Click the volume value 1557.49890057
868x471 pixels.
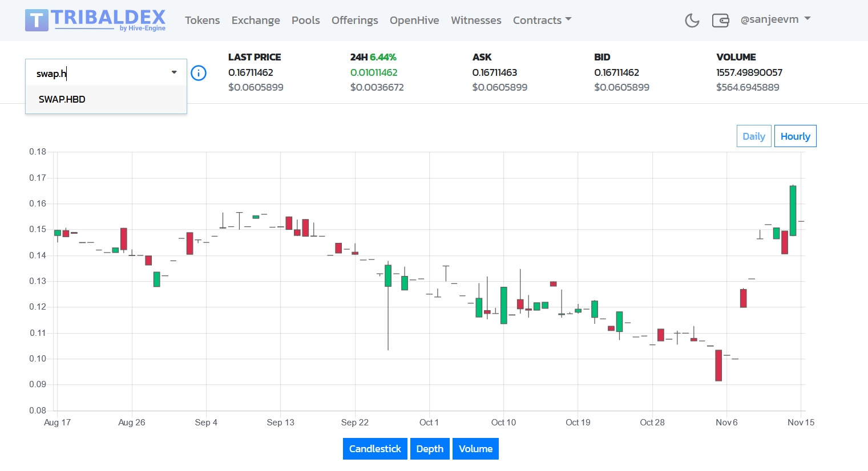click(749, 72)
